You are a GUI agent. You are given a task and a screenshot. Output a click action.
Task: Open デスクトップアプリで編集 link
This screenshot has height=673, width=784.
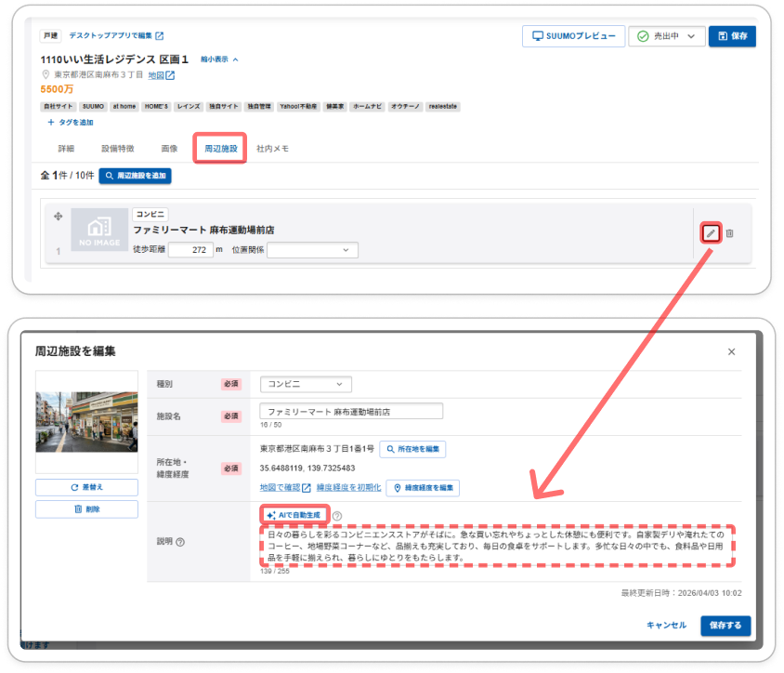[116, 35]
